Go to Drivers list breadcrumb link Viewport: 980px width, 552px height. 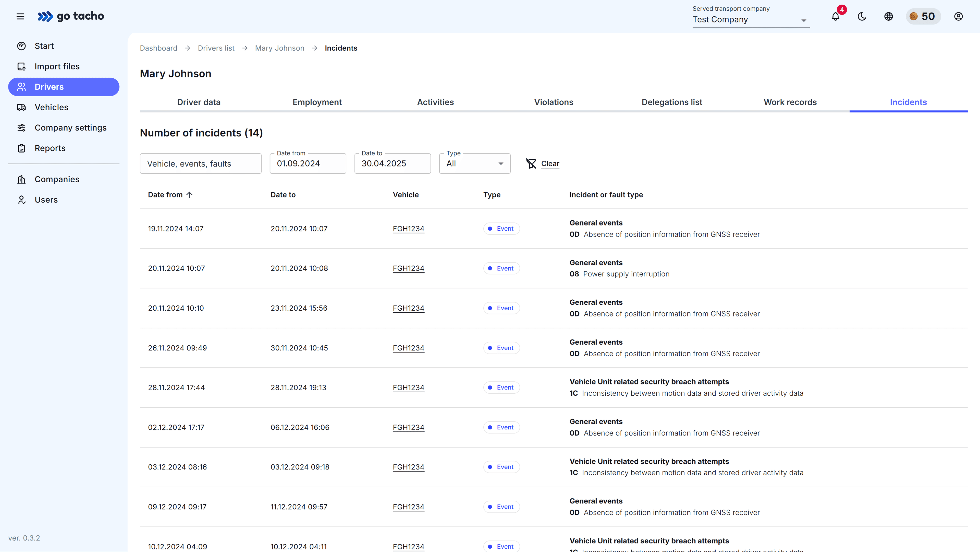[216, 48]
